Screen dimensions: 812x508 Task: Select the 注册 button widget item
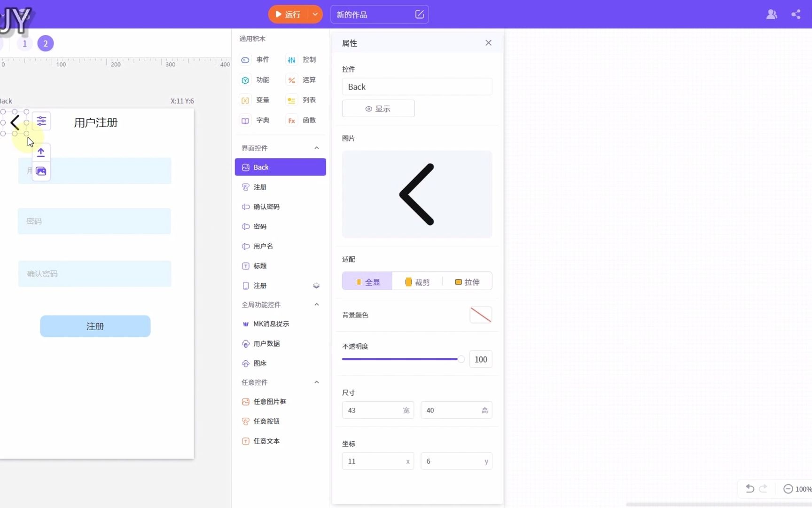coord(281,187)
